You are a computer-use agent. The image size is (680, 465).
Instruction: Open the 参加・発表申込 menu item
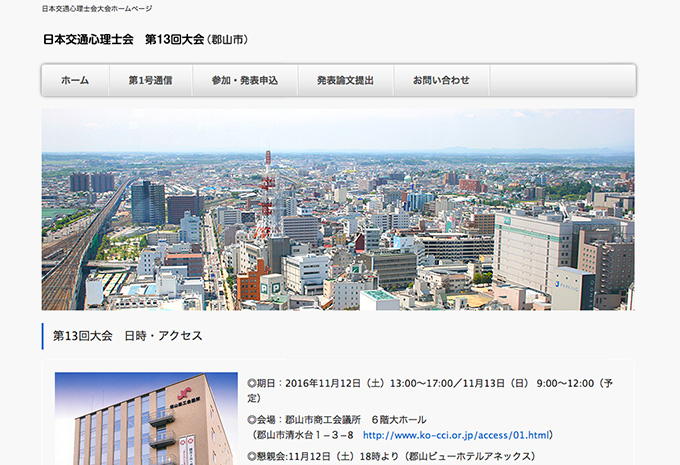coord(245,80)
